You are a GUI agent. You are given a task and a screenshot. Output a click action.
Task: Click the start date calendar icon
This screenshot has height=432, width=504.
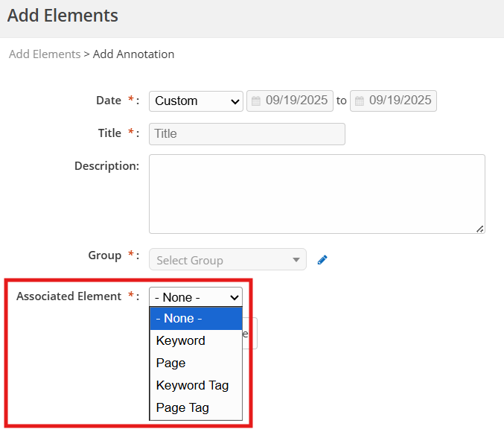click(256, 101)
